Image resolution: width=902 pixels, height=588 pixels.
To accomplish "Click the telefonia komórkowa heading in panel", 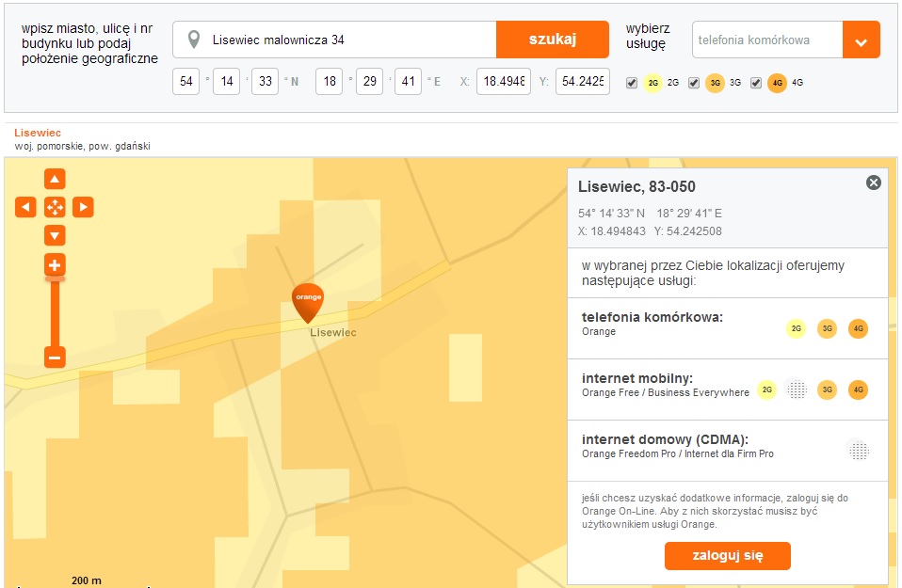I will point(652,317).
